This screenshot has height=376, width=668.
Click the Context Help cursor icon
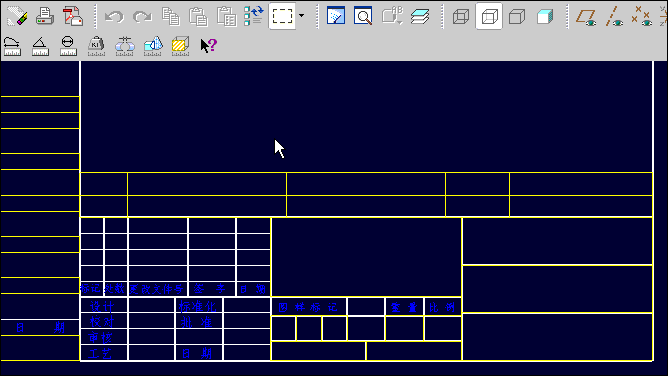[x=209, y=46]
